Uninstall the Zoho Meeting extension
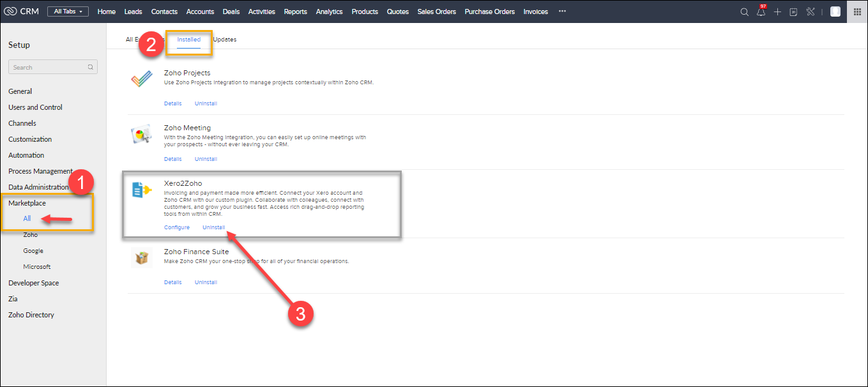 [x=206, y=159]
